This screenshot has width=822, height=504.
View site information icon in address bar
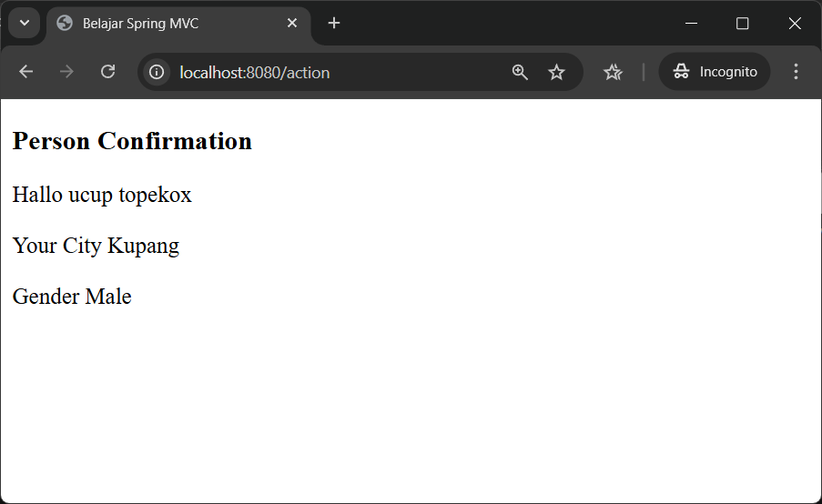[x=157, y=72]
